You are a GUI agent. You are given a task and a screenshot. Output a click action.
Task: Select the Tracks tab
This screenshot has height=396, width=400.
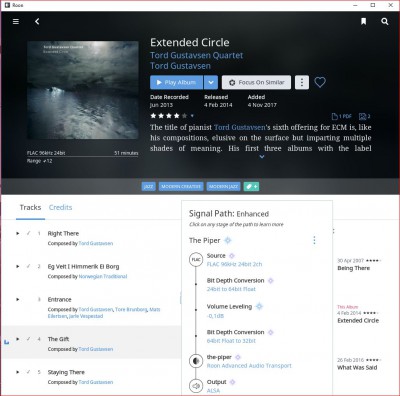click(x=30, y=207)
